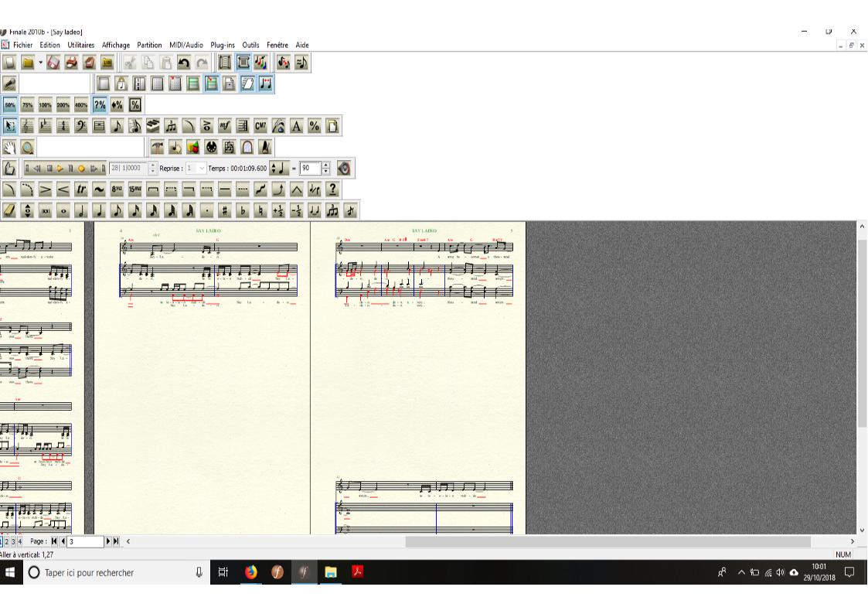This screenshot has height=614, width=868.
Task: Go to the next page arrow
Action: 108,541
